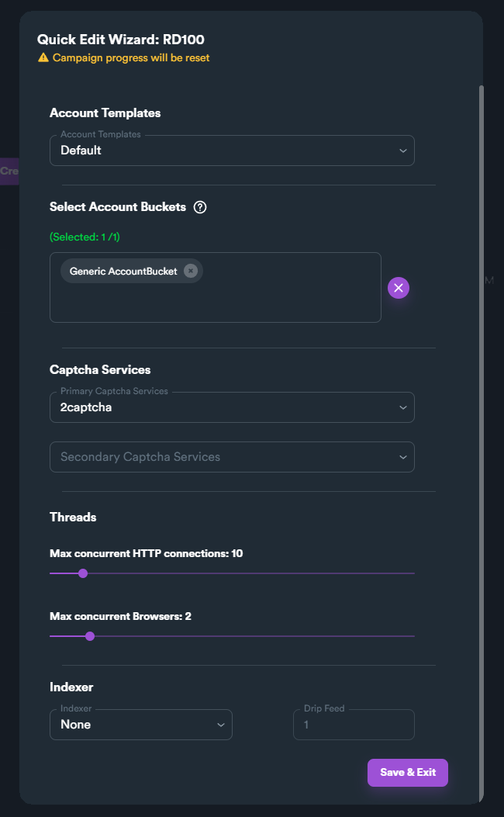Open the Indexer None dropdown
This screenshot has height=817, width=504.
click(141, 725)
